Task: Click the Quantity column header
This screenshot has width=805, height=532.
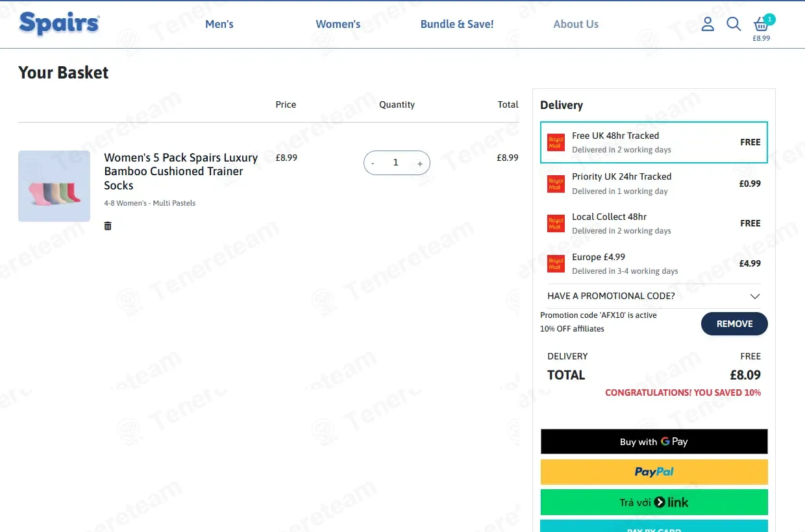Action: point(397,104)
